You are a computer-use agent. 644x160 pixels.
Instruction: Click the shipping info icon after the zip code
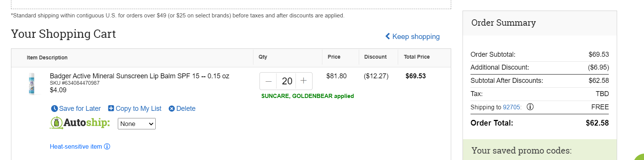(530, 107)
